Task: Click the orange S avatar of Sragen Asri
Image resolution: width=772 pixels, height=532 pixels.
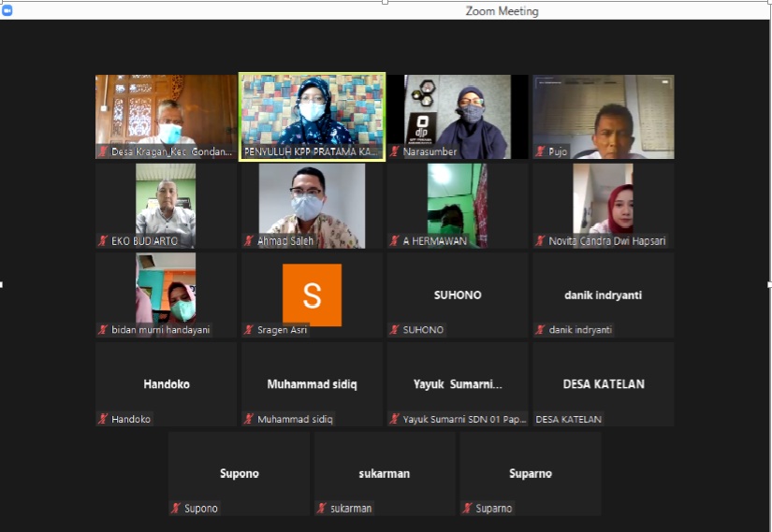Action: click(x=312, y=295)
